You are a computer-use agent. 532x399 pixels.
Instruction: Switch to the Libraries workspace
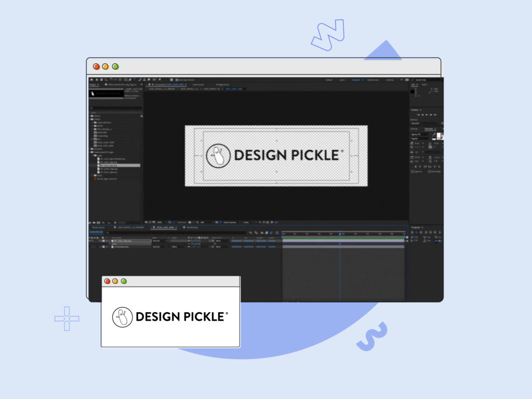[390, 80]
